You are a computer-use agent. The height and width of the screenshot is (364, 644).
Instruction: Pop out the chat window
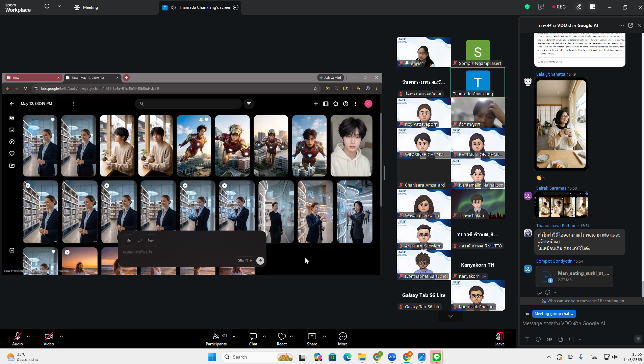[x=630, y=25]
